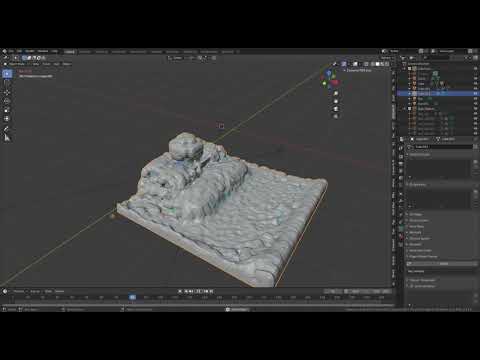The image size is (480, 360).
Task: Expand the Geometry Data panel
Action: [x=420, y=250]
